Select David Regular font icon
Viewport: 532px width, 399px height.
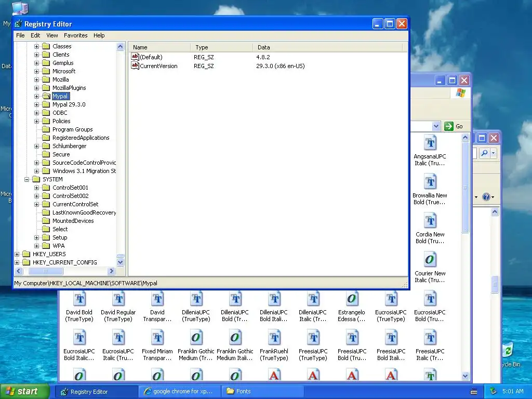pos(118,299)
